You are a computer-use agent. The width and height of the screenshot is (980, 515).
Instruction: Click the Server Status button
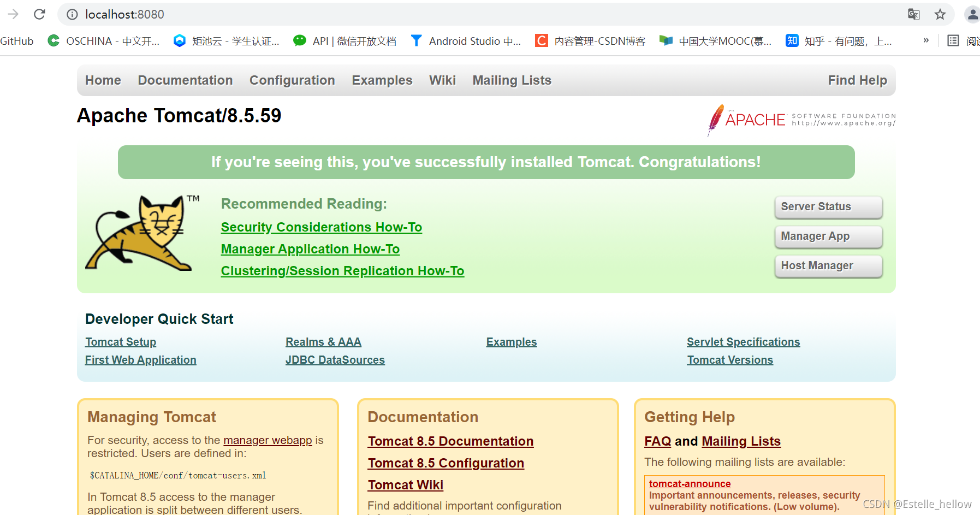click(828, 207)
